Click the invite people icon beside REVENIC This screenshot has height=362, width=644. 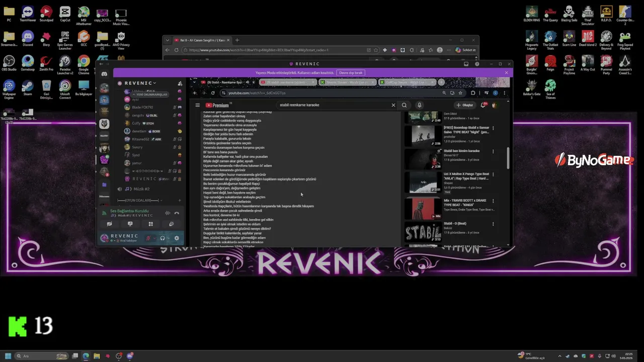pyautogui.click(x=180, y=83)
